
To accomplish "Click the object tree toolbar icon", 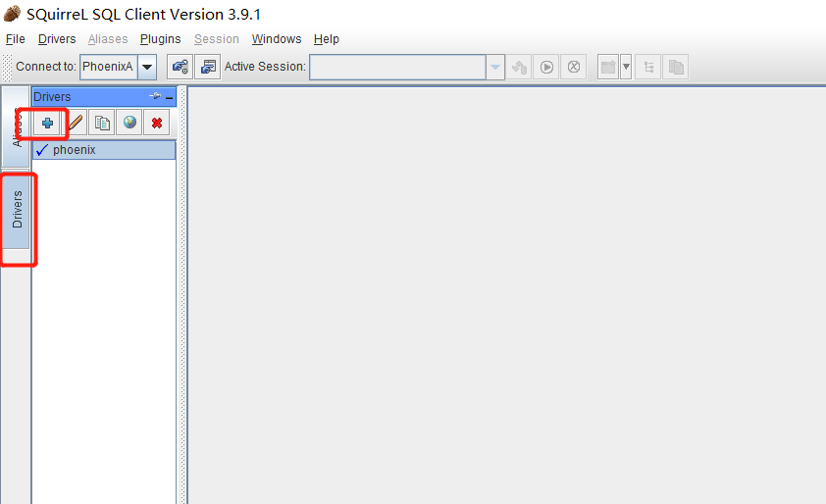I will tap(648, 67).
